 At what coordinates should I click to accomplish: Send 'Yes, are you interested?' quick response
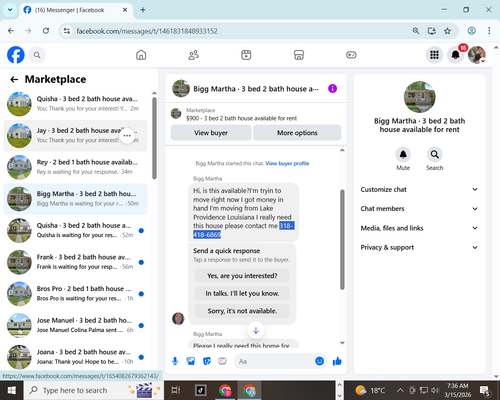[242, 276]
